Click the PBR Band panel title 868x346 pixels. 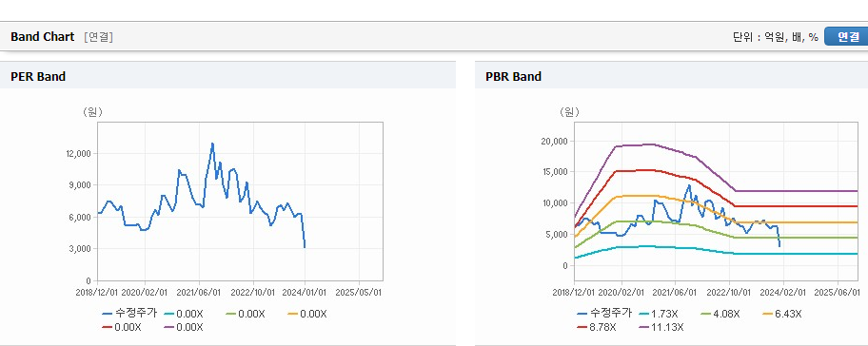pyautogui.click(x=514, y=77)
